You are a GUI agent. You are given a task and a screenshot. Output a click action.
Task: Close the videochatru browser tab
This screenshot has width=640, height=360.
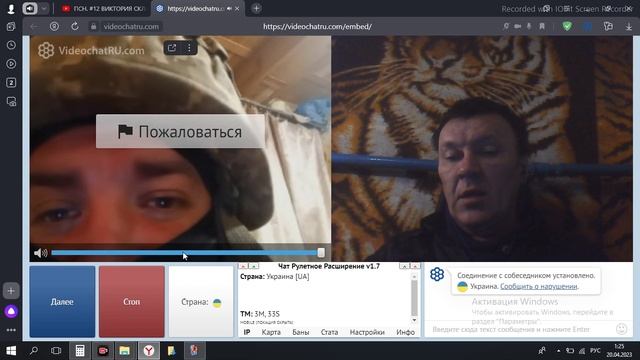tap(237, 9)
